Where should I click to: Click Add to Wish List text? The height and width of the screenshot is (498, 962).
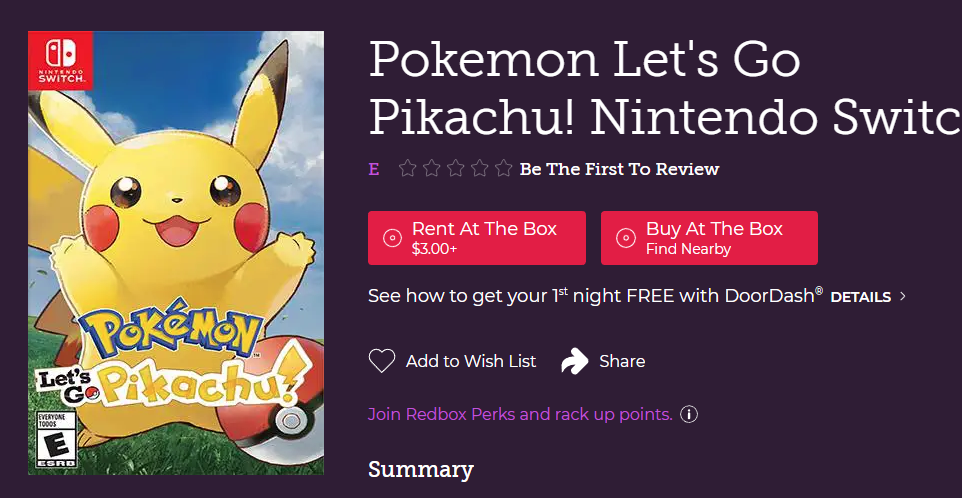[x=471, y=361]
